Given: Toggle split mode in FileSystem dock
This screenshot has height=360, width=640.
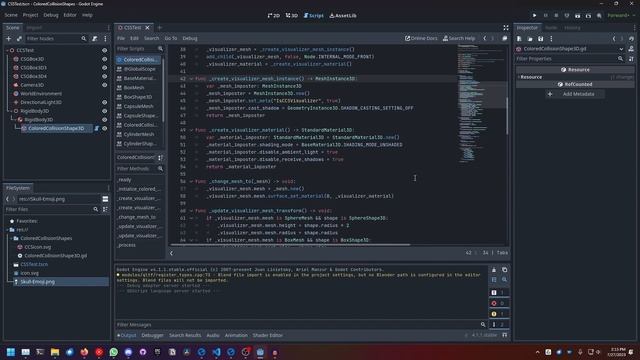Looking at the screenshot, I should [x=105, y=199].
